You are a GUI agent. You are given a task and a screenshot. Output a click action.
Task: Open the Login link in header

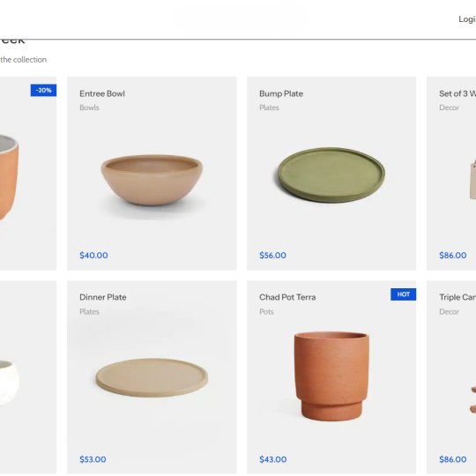pos(467,19)
